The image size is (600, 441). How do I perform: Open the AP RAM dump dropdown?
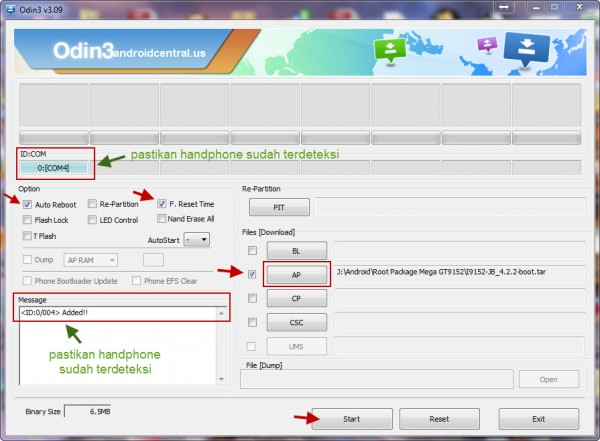(x=91, y=260)
